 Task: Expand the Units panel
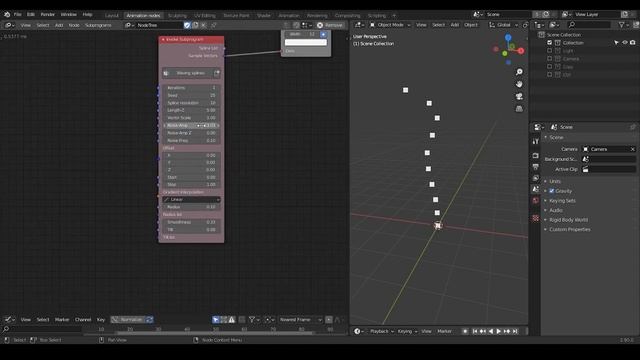click(x=555, y=181)
